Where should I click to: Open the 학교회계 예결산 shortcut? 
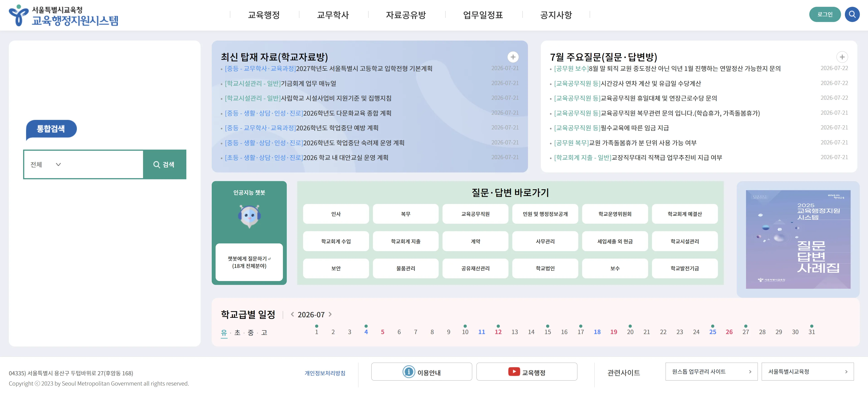pyautogui.click(x=684, y=214)
